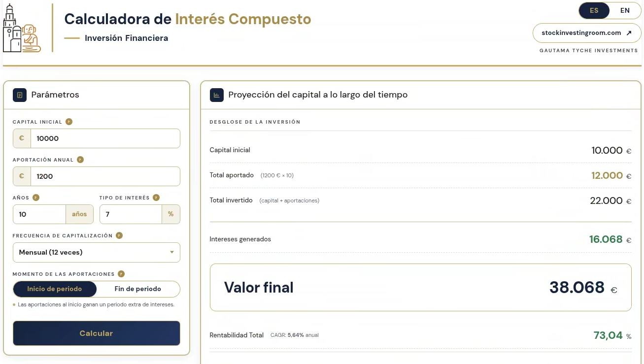The height and width of the screenshot is (364, 644).
Task: Click the help icon beside Aportación Anual
Action: click(x=80, y=160)
